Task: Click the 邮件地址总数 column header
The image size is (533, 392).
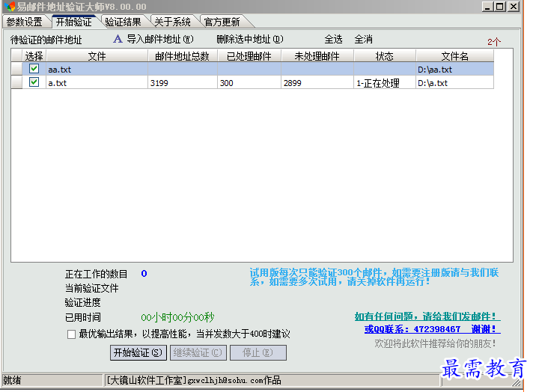Action: [183, 55]
